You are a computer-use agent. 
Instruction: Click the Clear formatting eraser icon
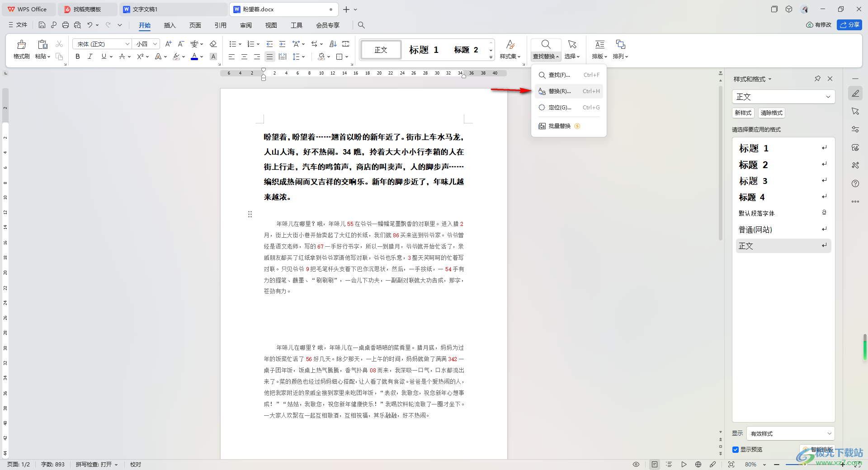(213, 44)
